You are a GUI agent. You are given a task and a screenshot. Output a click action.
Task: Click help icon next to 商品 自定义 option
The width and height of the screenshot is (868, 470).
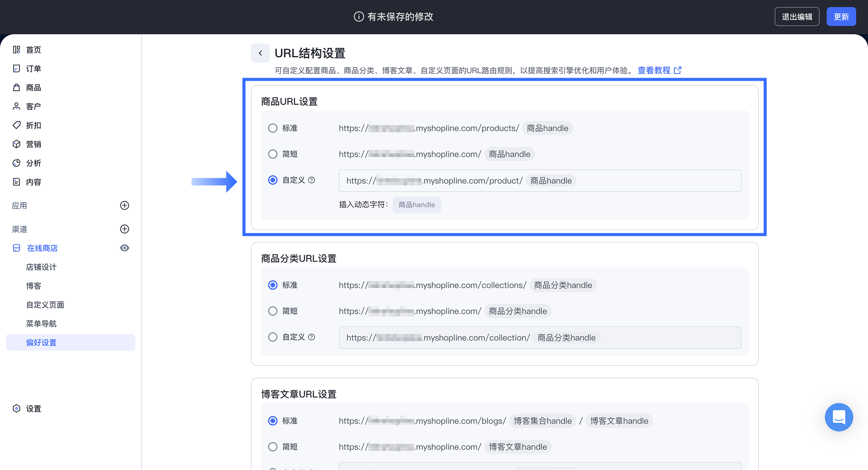pyautogui.click(x=311, y=180)
